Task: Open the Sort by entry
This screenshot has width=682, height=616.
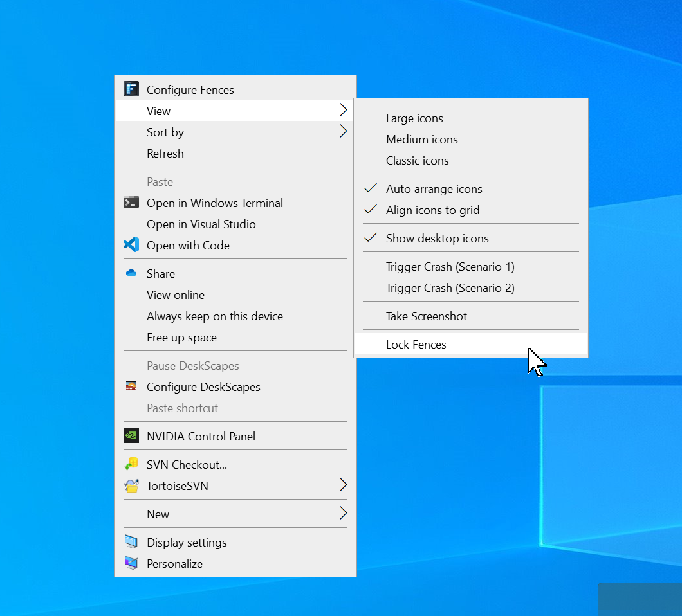Action: pyautogui.click(x=235, y=132)
